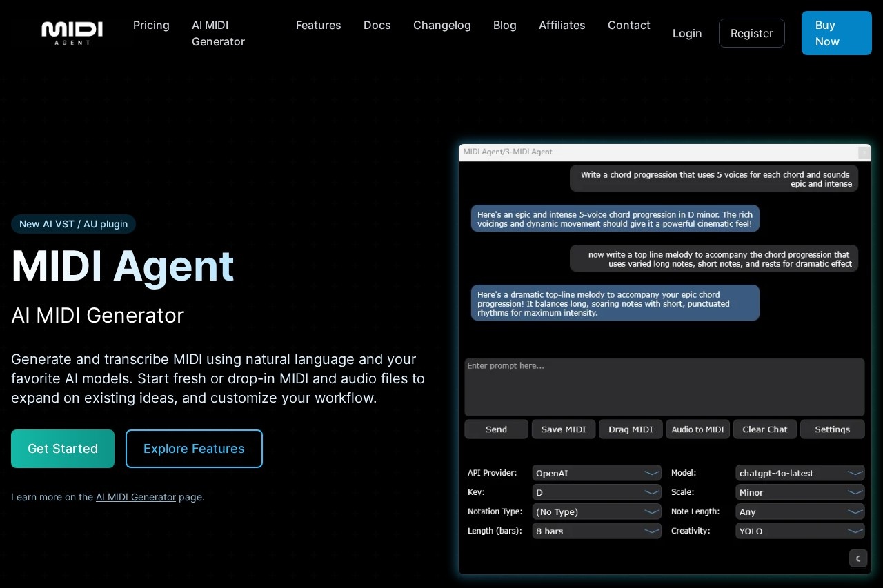Open the Changelog page
The height and width of the screenshot is (588, 883).
[441, 25]
